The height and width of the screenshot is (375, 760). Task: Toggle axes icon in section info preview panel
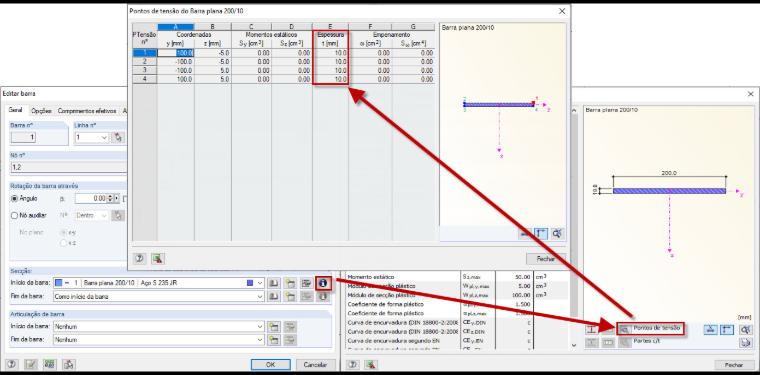click(x=727, y=329)
